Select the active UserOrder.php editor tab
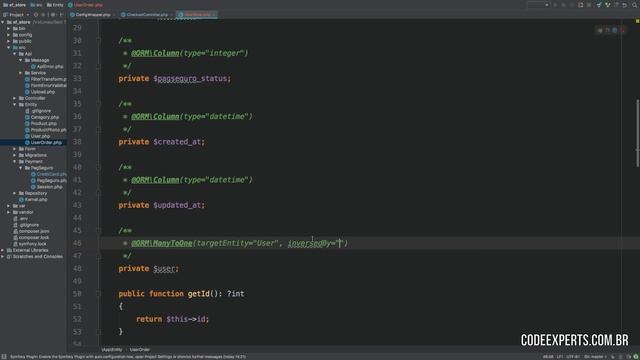Viewport: 640px width, 360px height. tap(197, 15)
